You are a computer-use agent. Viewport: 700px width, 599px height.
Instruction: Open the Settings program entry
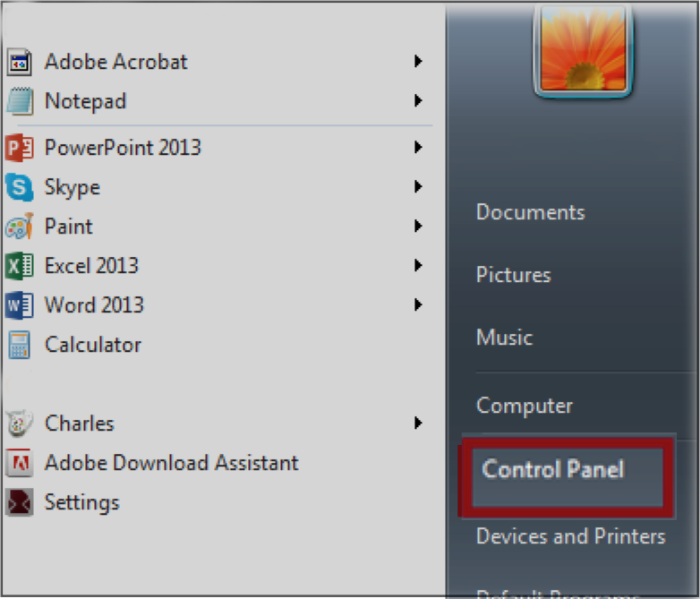click(x=63, y=502)
